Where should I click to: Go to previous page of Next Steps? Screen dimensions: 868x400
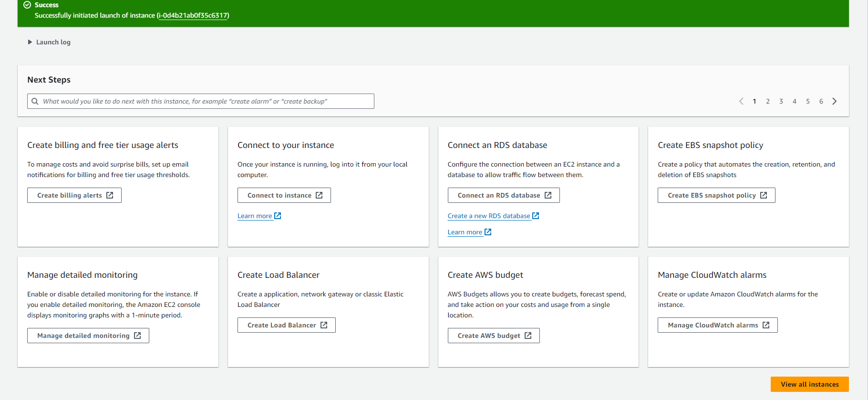point(741,101)
